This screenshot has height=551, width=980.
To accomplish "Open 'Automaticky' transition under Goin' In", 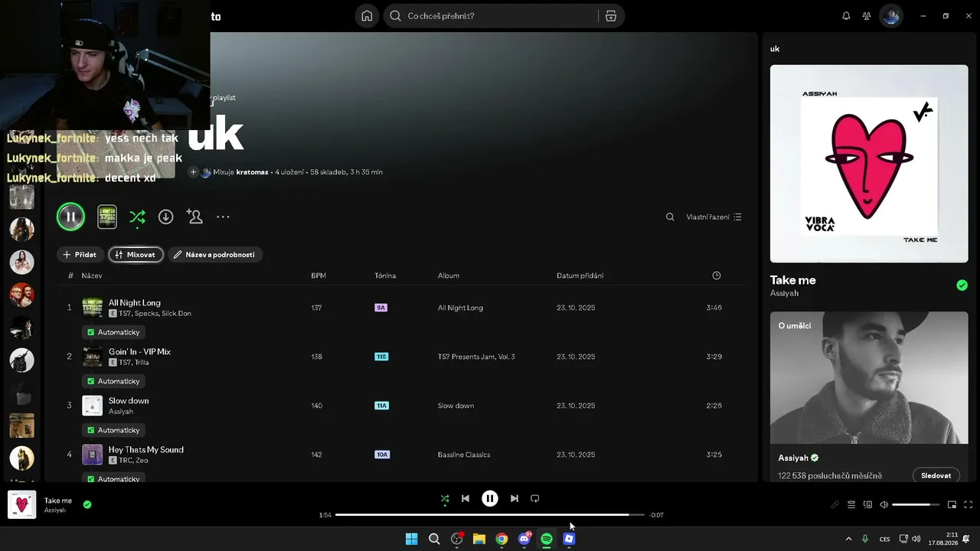I will [x=113, y=381].
